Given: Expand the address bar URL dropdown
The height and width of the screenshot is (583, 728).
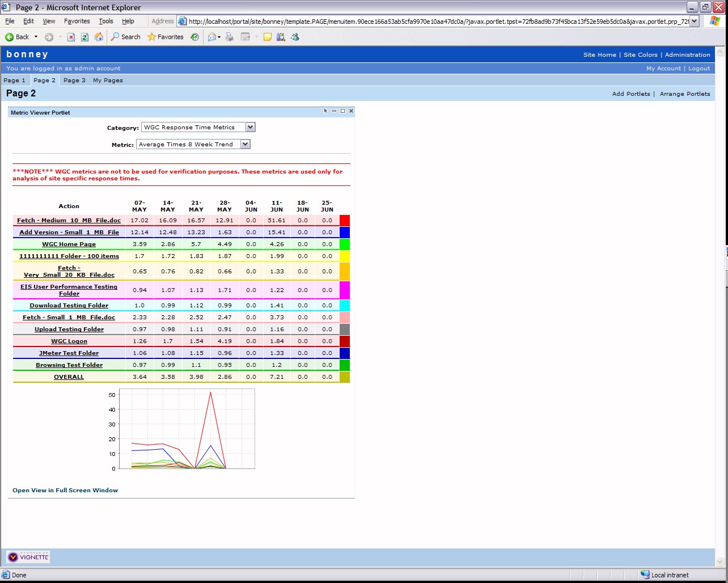Looking at the screenshot, I should [694, 21].
